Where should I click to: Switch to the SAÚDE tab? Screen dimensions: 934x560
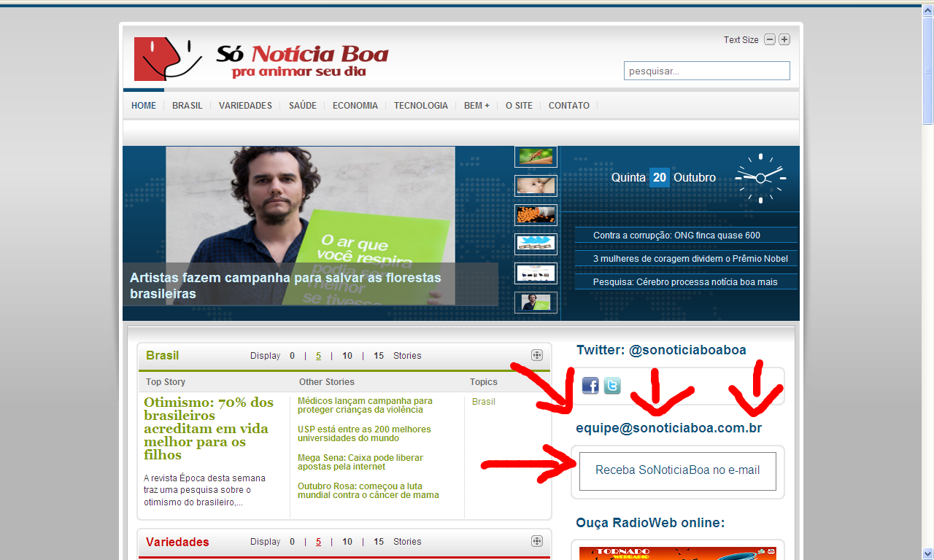click(x=302, y=105)
